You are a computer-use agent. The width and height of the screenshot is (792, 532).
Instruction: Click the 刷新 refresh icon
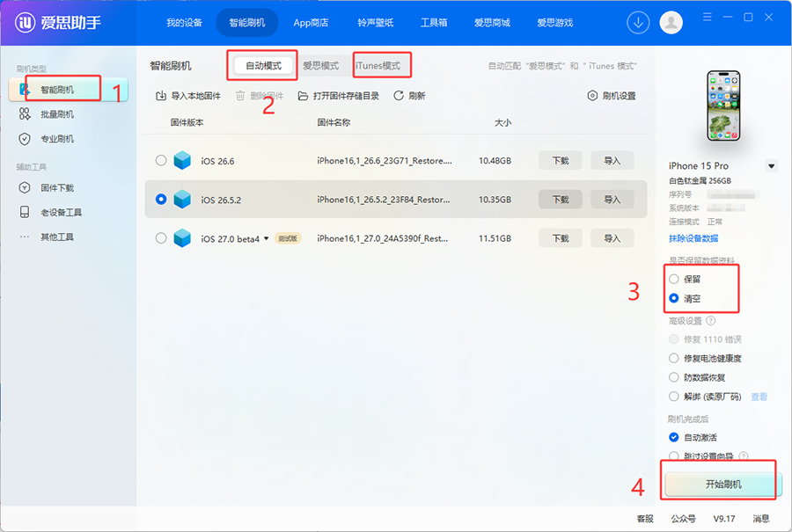coord(399,95)
